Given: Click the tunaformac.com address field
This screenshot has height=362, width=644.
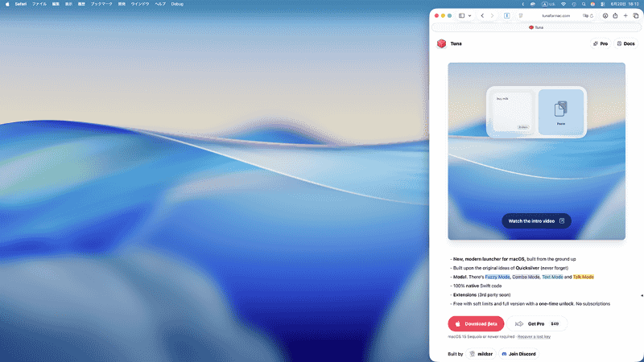Looking at the screenshot, I should coord(555,15).
